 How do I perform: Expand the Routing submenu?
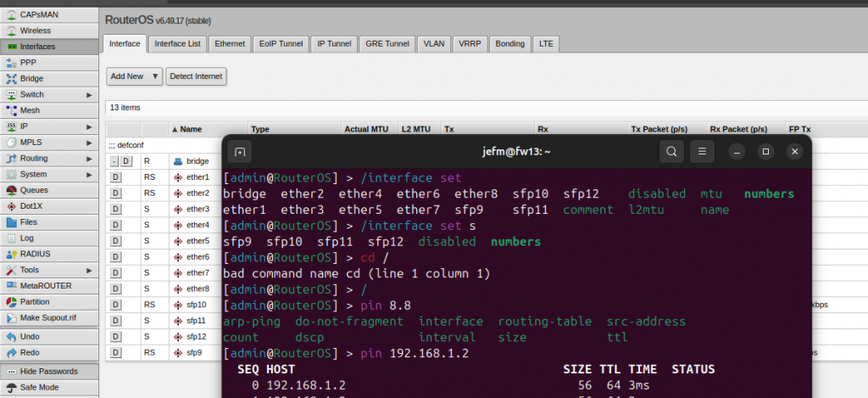coord(89,159)
